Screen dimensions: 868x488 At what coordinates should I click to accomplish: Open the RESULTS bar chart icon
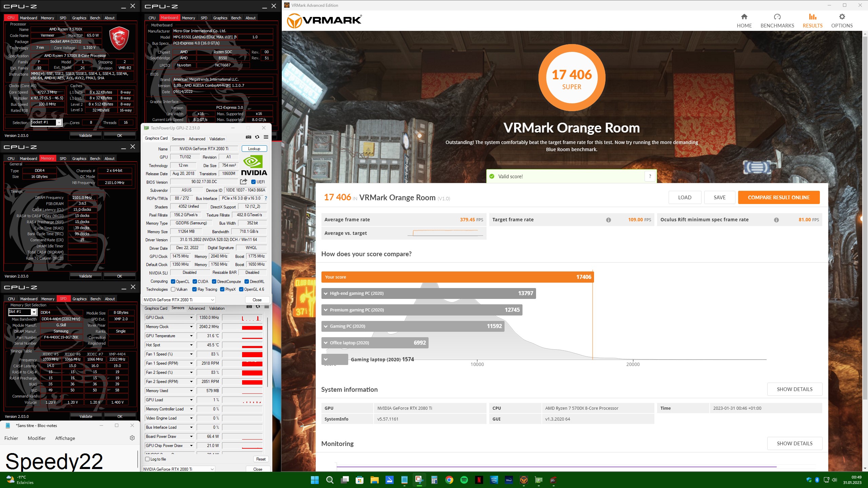click(812, 17)
